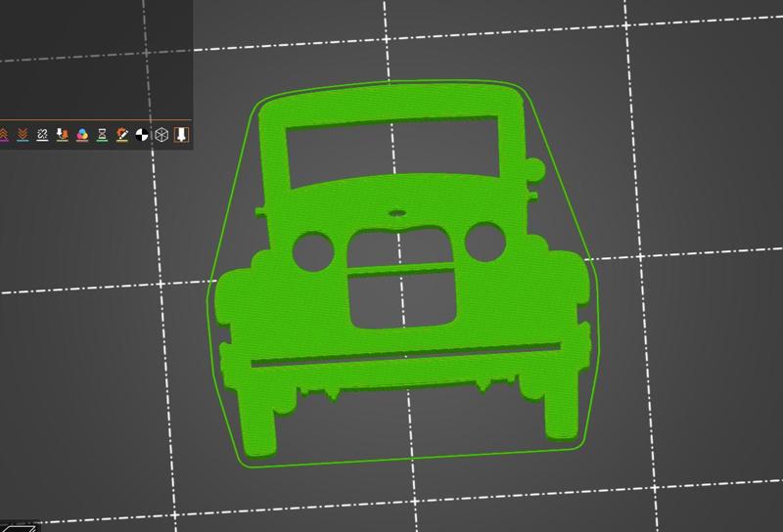Click the overlapping color circles icon
783x532 pixels.
pyautogui.click(x=82, y=134)
